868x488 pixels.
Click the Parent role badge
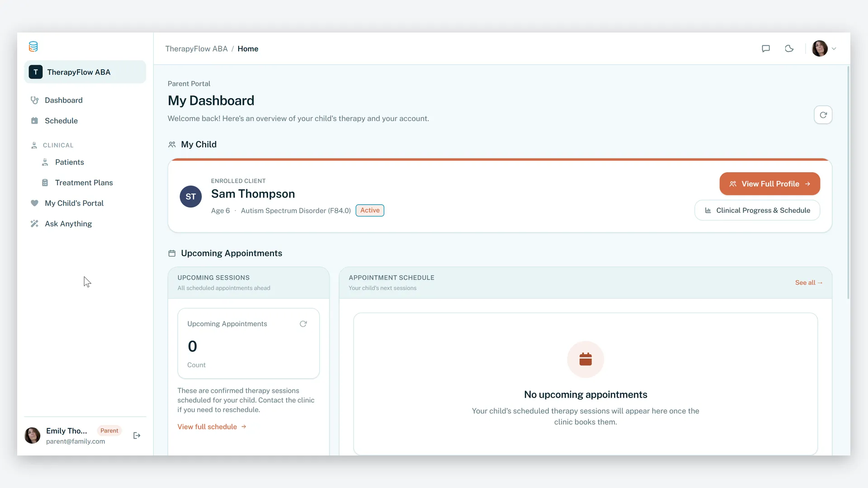click(x=109, y=431)
